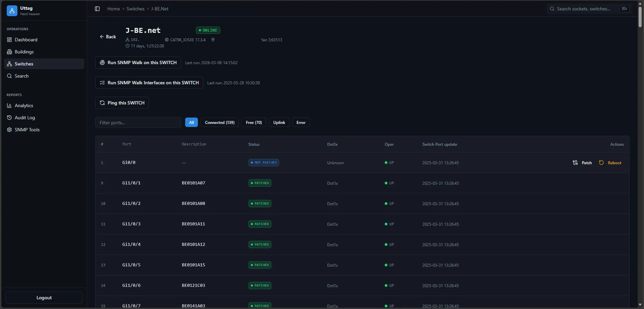Image resolution: width=644 pixels, height=309 pixels.
Task: Go Back to the switch list
Action: click(x=108, y=37)
